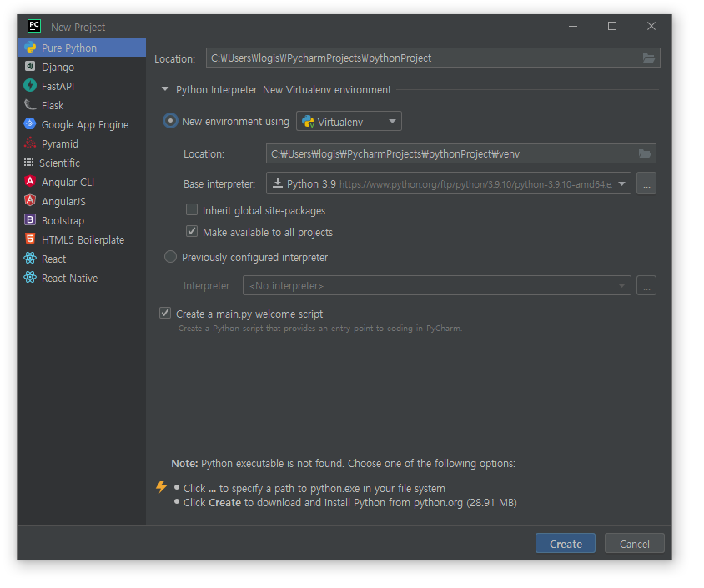Browse folder for project Location
This screenshot has height=588, width=704.
[x=648, y=58]
